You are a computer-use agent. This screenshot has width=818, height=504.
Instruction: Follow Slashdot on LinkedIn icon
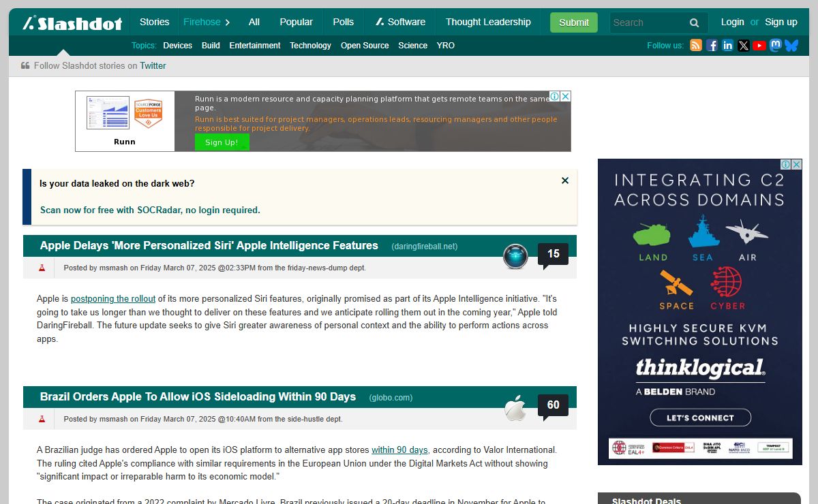click(728, 46)
